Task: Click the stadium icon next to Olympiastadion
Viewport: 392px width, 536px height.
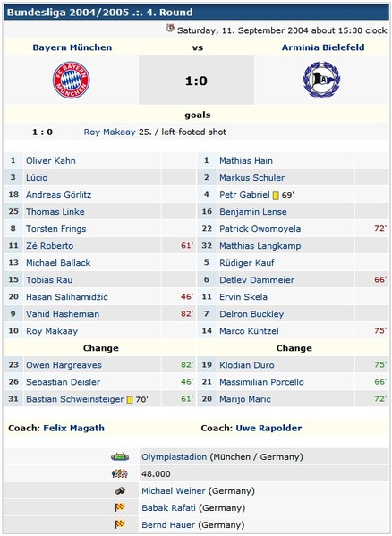Action: tap(120, 456)
